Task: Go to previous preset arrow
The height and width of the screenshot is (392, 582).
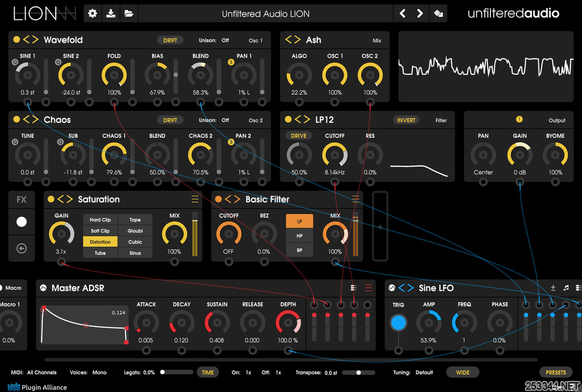Action: pos(402,14)
